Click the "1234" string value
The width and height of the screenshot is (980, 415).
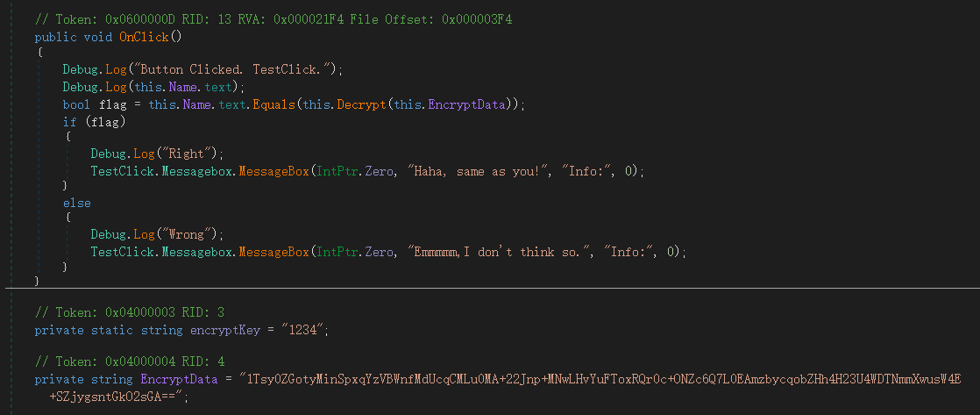pyautogui.click(x=306, y=330)
